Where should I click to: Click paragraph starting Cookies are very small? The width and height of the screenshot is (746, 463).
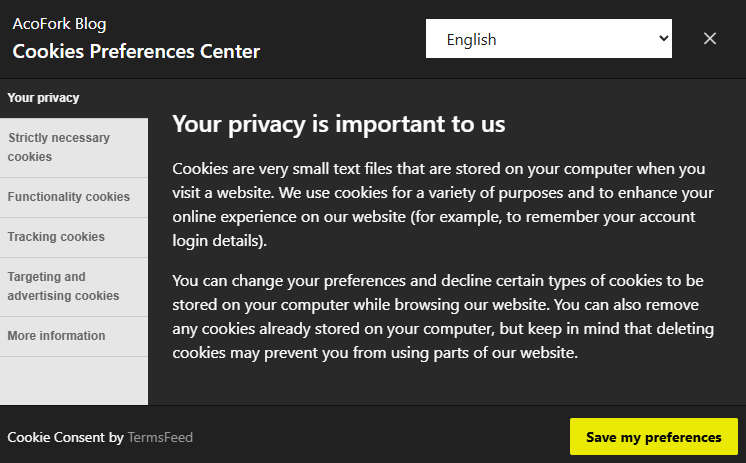coord(442,205)
